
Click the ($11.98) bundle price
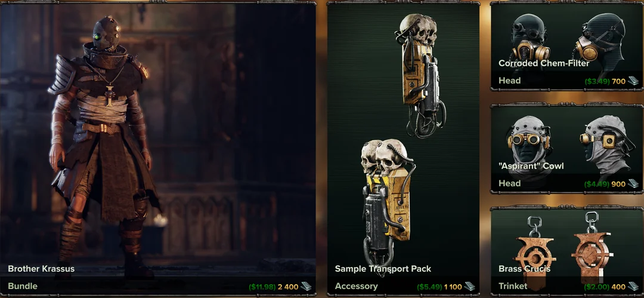click(x=262, y=287)
